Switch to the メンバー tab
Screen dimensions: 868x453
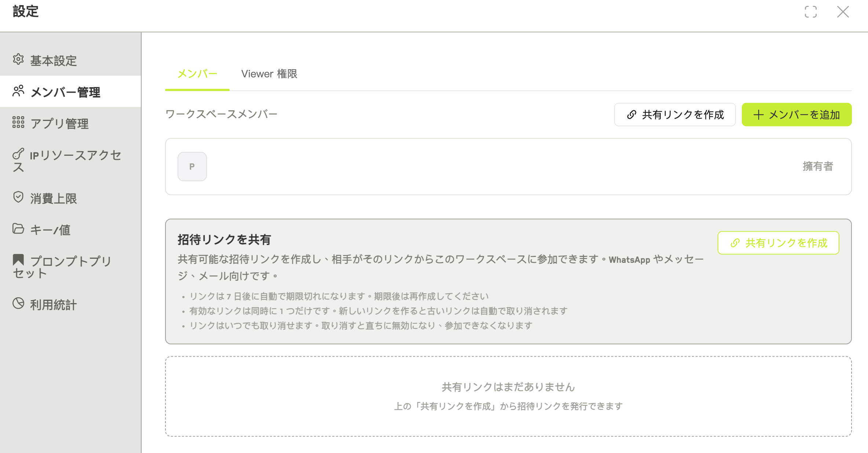click(197, 74)
